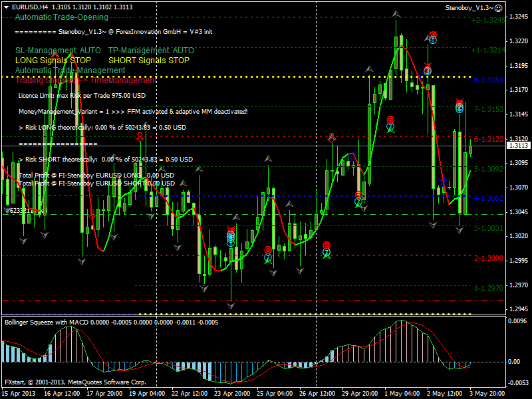Click the current price tag 1.3113

point(517,145)
